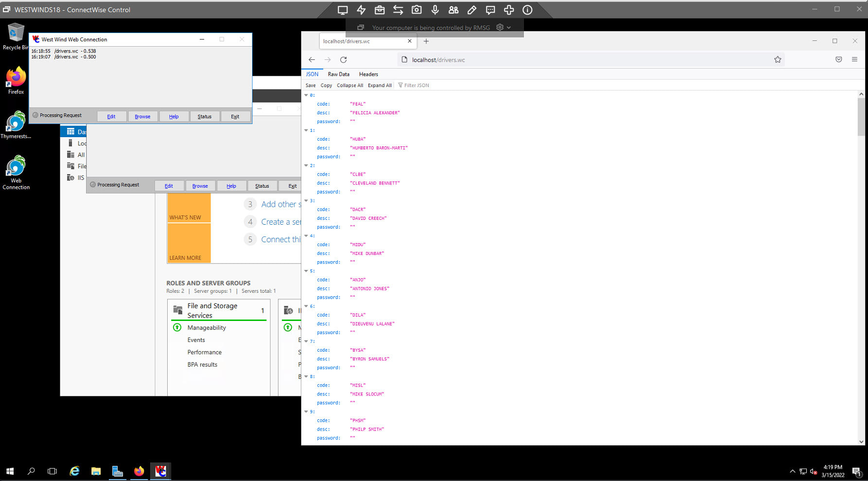The height and width of the screenshot is (481, 868).
Task: Open File Explorer from the taskbar
Action: pos(96,471)
